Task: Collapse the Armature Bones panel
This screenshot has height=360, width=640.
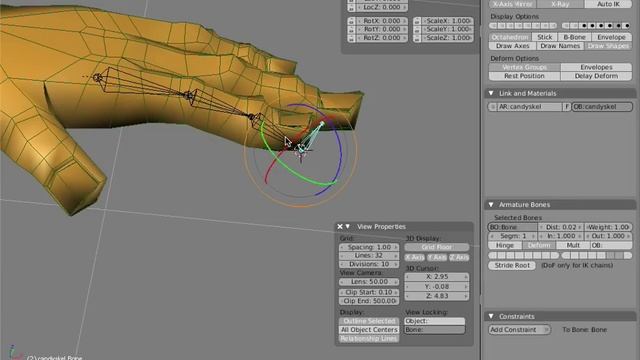Action: [x=491, y=204]
